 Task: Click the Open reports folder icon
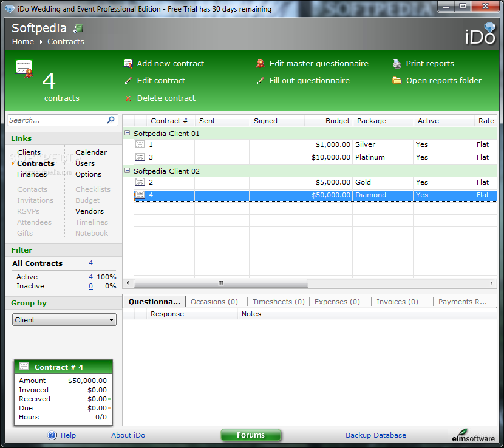pyautogui.click(x=397, y=80)
